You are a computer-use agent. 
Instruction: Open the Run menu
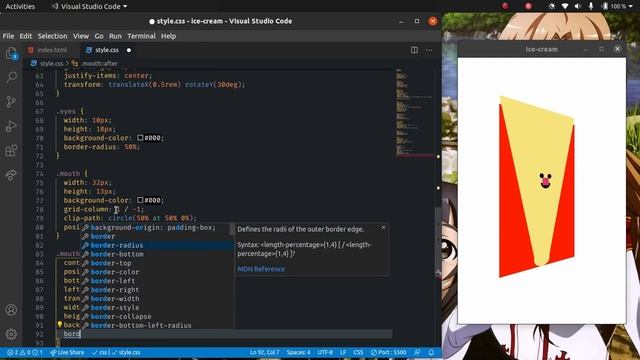coord(115,36)
